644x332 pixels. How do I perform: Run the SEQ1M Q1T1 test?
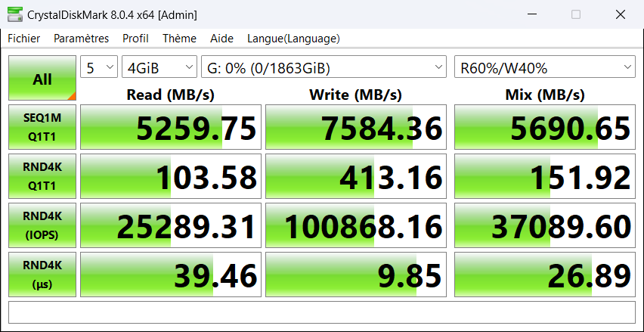tap(42, 127)
